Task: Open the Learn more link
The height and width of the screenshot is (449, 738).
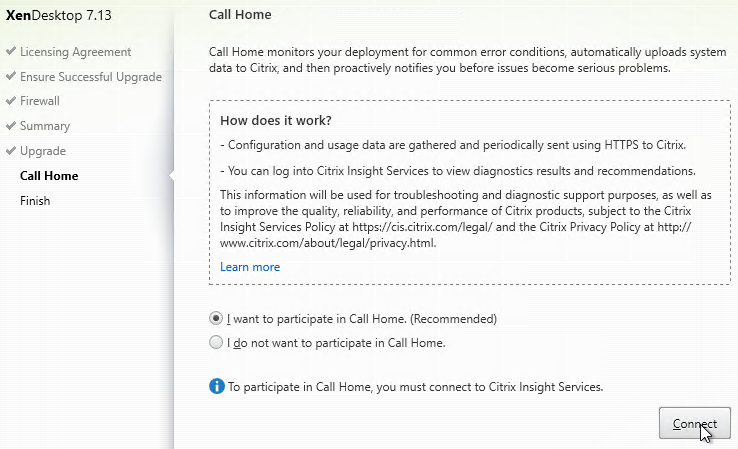Action: click(x=250, y=267)
